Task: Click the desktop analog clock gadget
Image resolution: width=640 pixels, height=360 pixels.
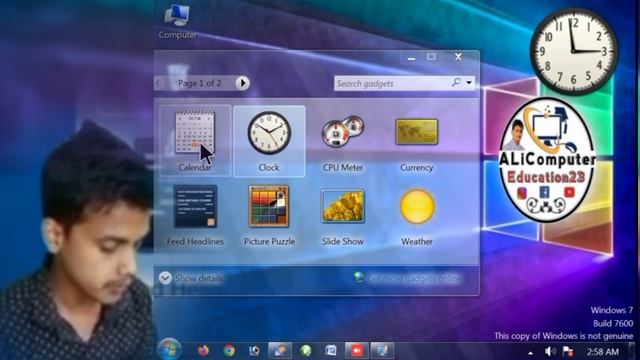Action: click(574, 51)
